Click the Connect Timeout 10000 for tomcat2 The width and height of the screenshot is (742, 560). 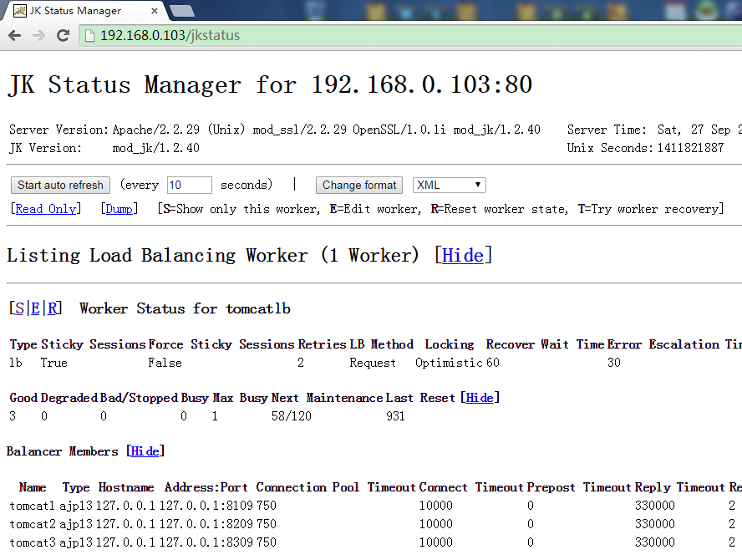[x=436, y=524]
